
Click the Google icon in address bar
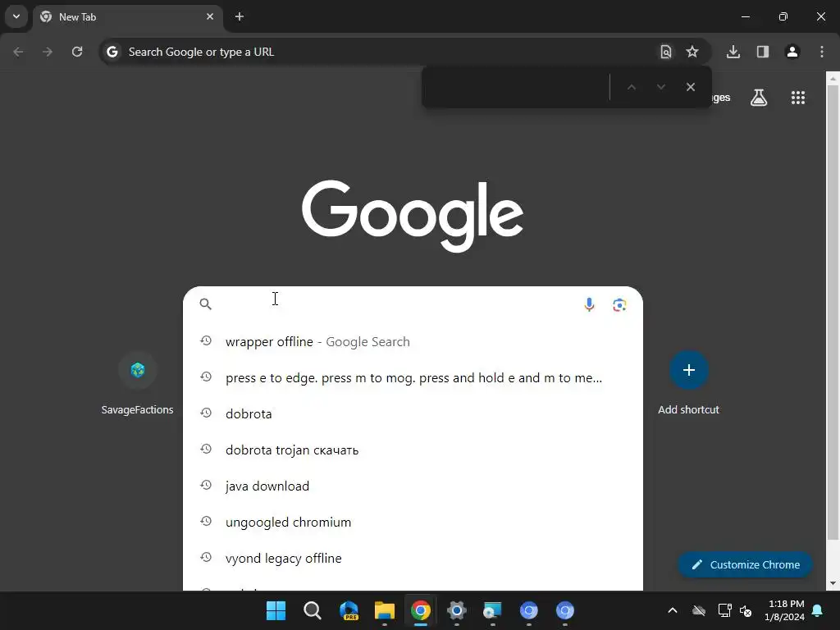pos(112,52)
